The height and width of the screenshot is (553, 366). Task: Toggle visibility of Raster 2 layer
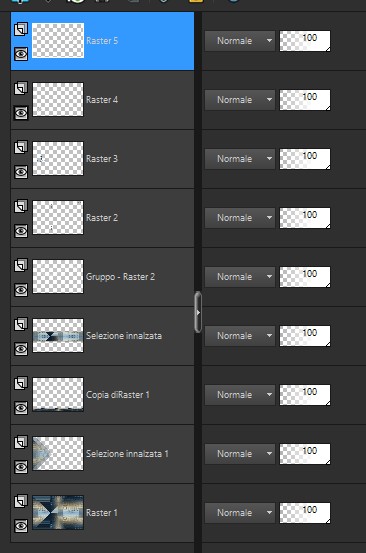21,231
